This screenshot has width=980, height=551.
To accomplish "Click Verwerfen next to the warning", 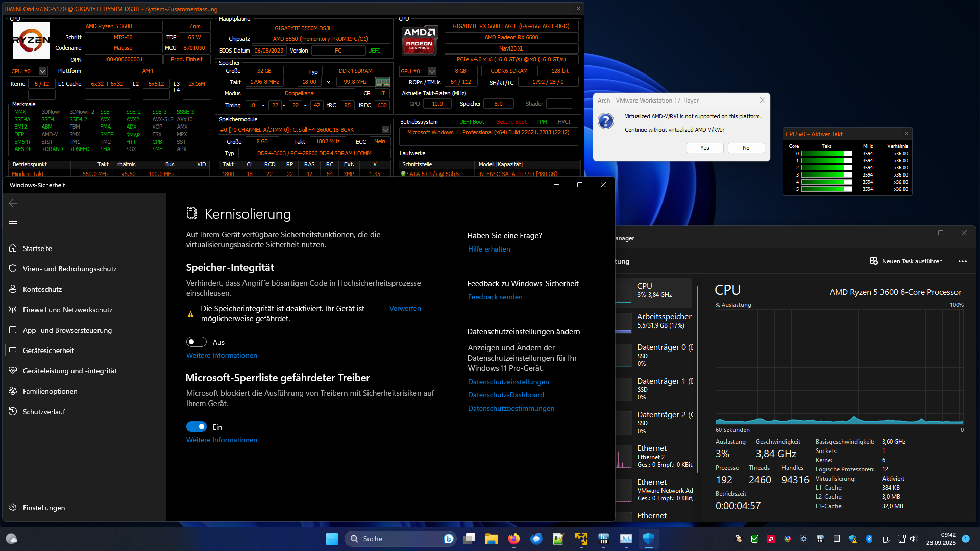I will point(405,308).
